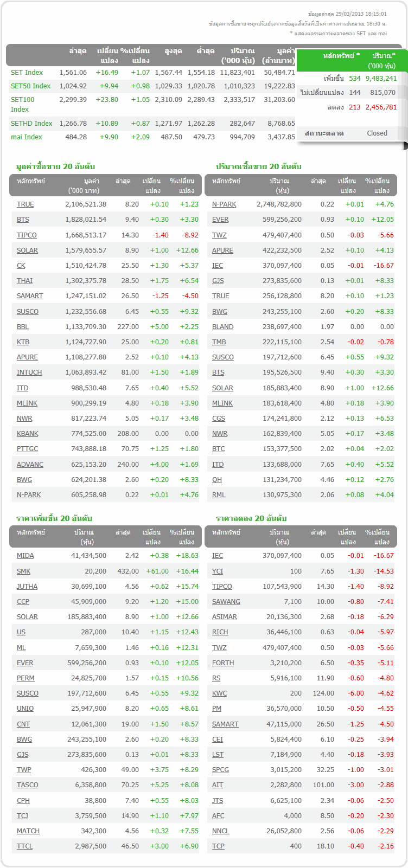Viewport: 408px width, 868px height.
Task: Select the SETHD Index link
Action: (31, 124)
